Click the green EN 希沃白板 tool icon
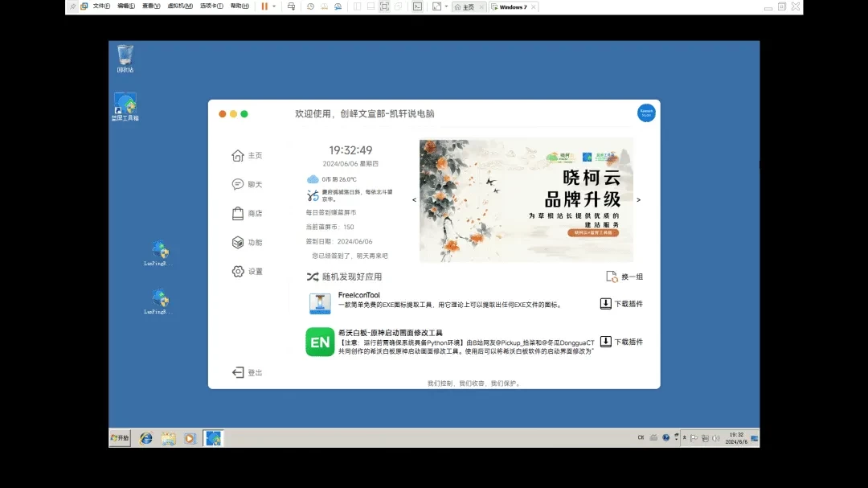 pos(320,342)
